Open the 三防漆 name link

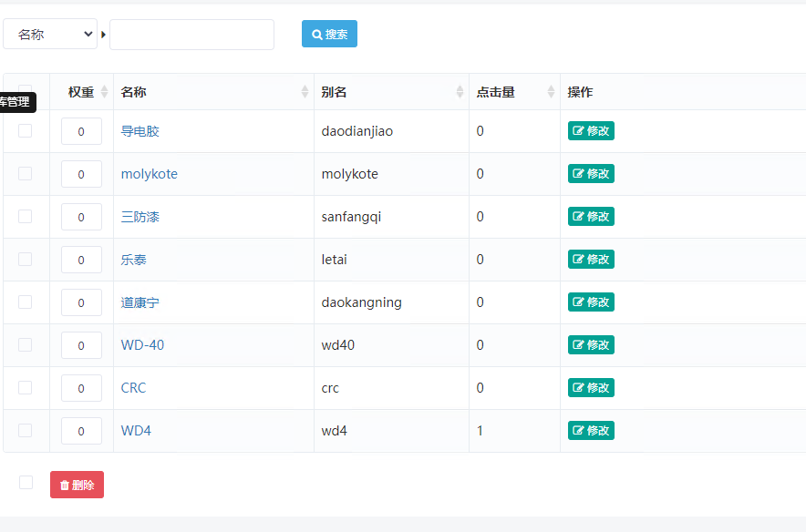tap(139, 217)
